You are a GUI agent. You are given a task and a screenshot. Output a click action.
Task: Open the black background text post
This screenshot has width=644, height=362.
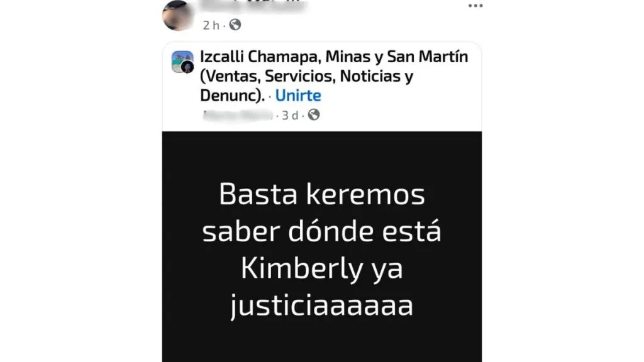pos(322,246)
